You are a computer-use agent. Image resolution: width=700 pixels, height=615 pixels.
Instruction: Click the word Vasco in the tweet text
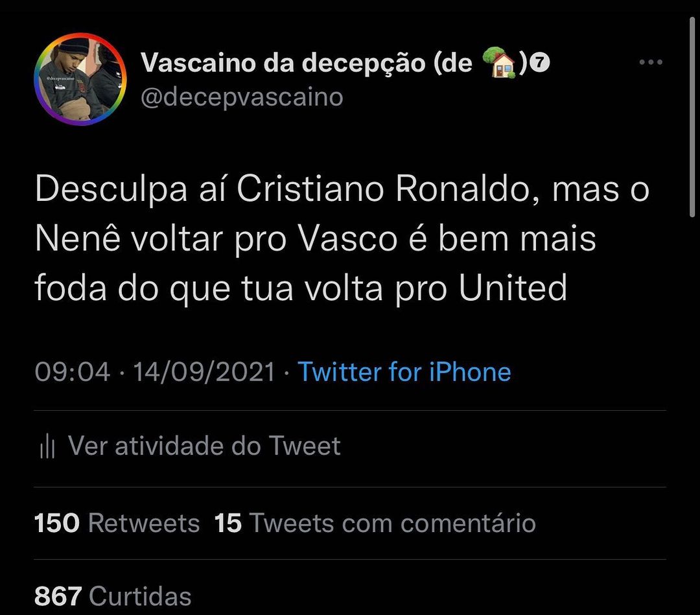tap(349, 239)
